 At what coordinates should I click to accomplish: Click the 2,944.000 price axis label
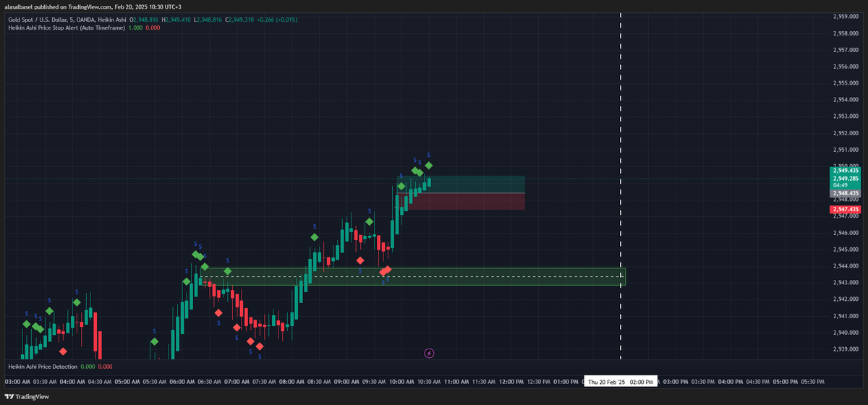tap(846, 266)
